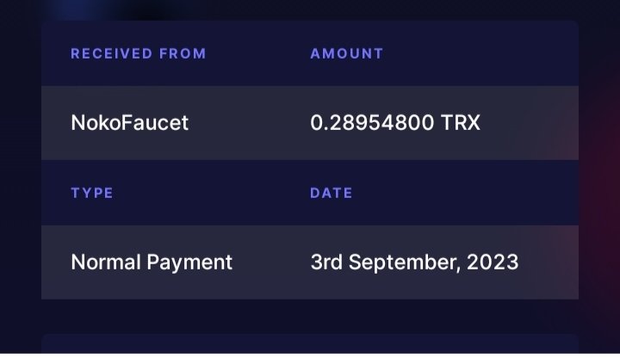Screen dimensions: 620x364
Task: Click the 3rd September date value
Action: (414, 262)
